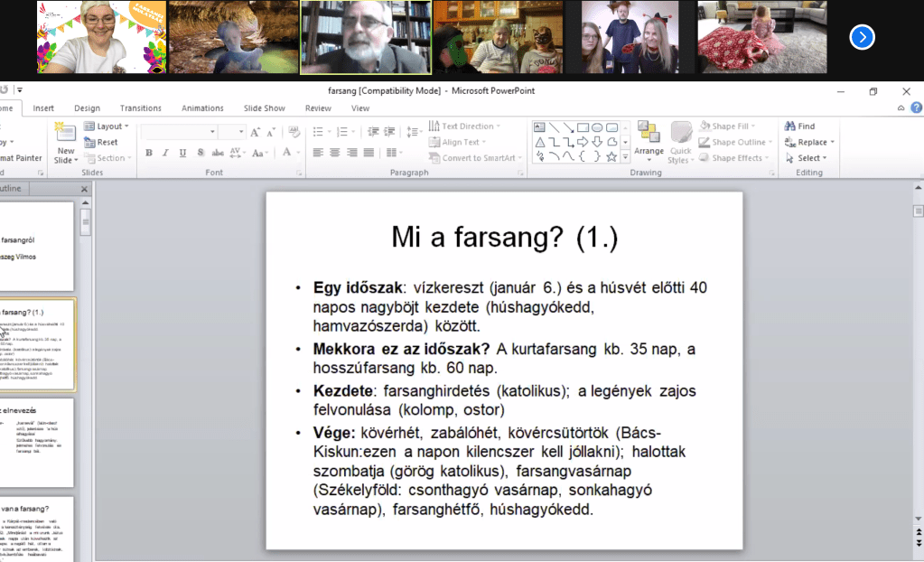The height and width of the screenshot is (562, 924).
Task: Toggle Bold formatting
Action: click(x=148, y=153)
